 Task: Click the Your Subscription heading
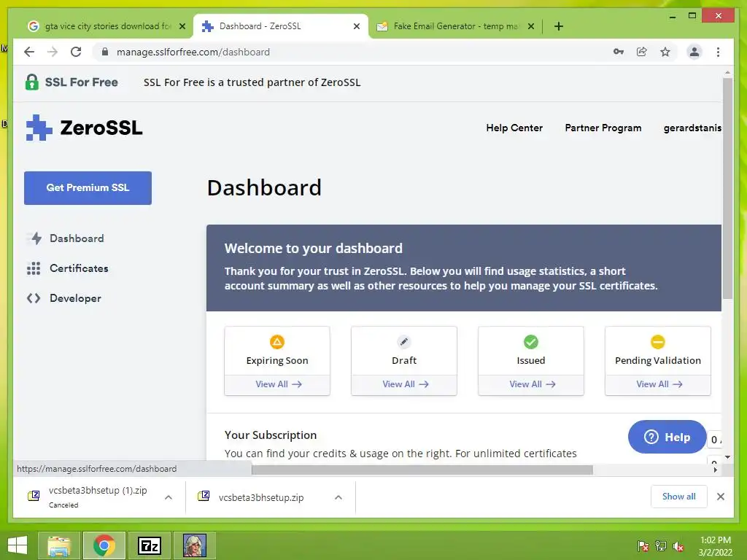tap(270, 435)
